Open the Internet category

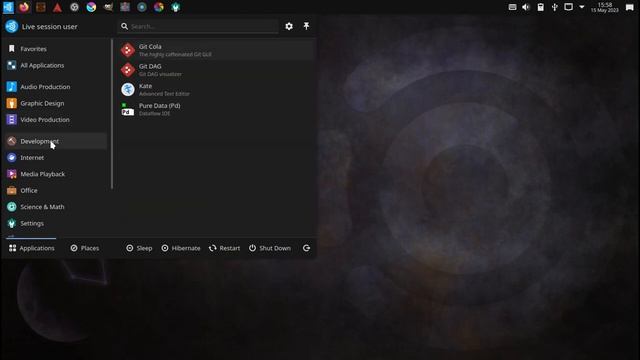pyautogui.click(x=56, y=158)
